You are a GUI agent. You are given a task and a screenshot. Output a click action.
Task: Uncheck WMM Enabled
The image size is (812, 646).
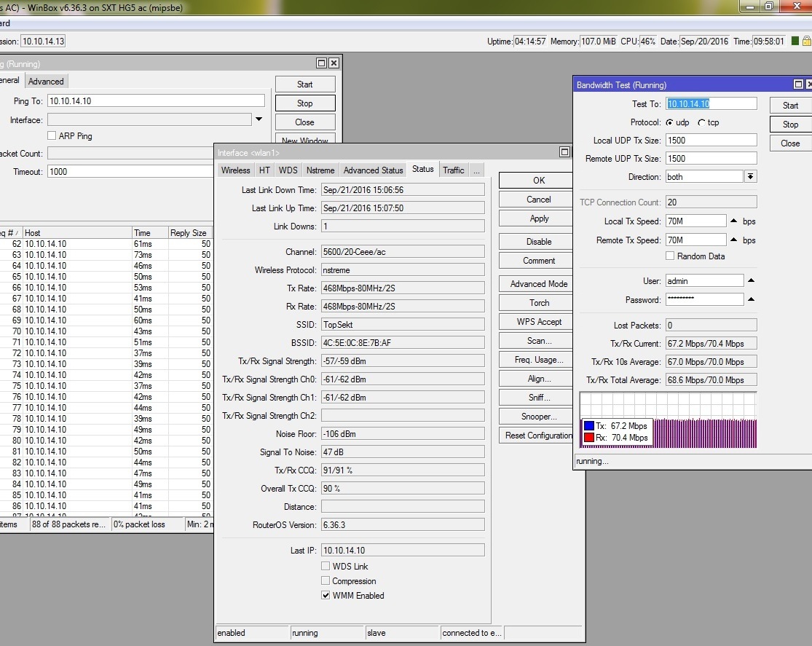point(326,595)
